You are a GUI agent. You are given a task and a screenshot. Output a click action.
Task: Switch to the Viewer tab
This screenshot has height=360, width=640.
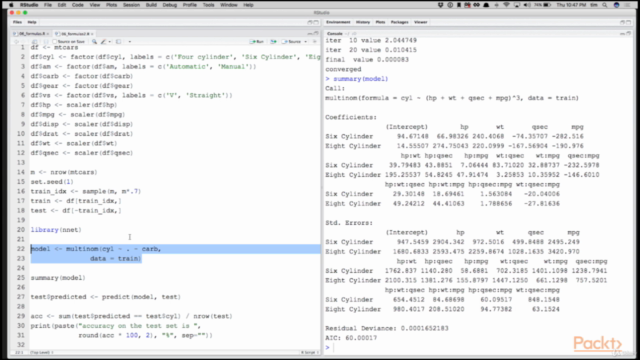(x=420, y=22)
